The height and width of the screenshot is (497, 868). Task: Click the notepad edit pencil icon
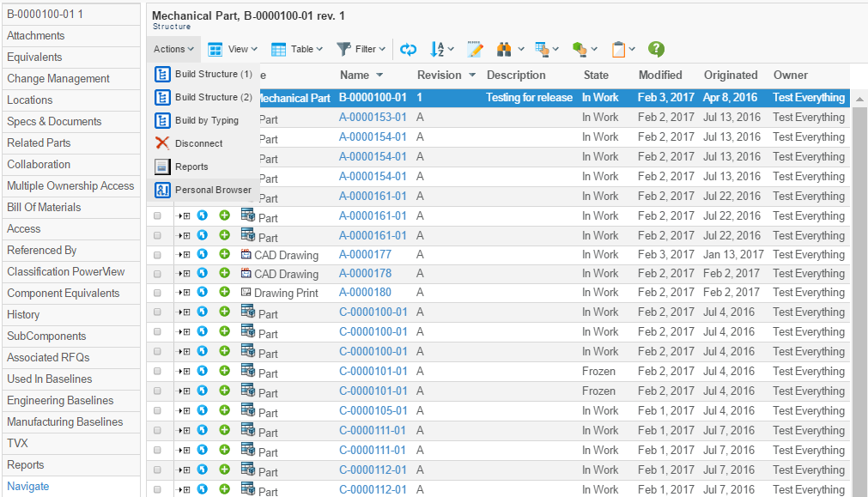tap(475, 50)
